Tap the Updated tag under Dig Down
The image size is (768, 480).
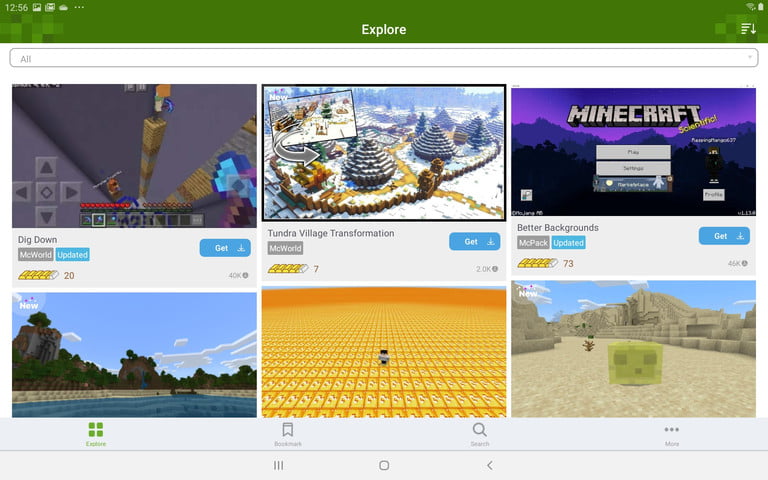(x=72, y=255)
